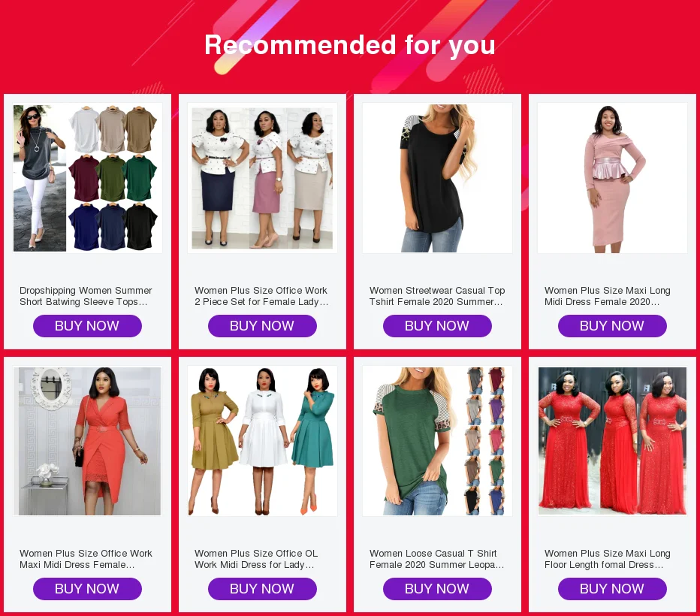Click the Recommended for you banner heading

point(350,45)
